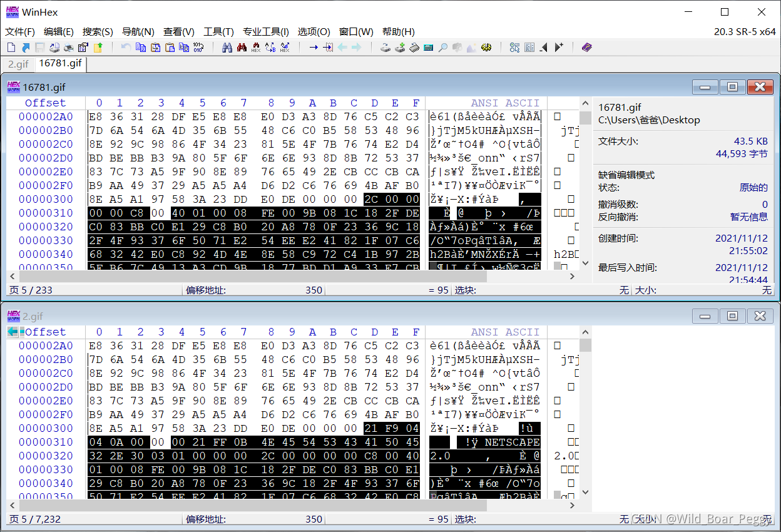Click the print icon in the toolbar

click(69, 47)
